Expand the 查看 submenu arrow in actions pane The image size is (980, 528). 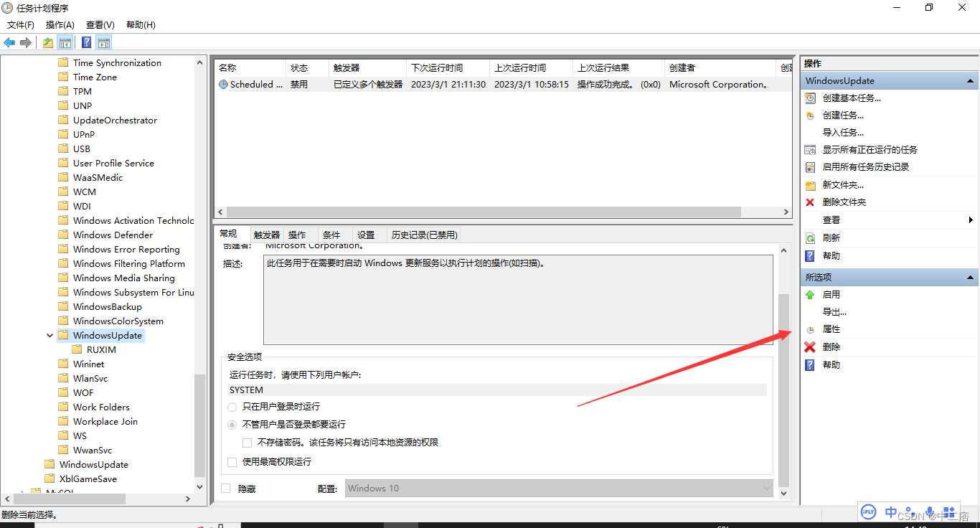971,220
